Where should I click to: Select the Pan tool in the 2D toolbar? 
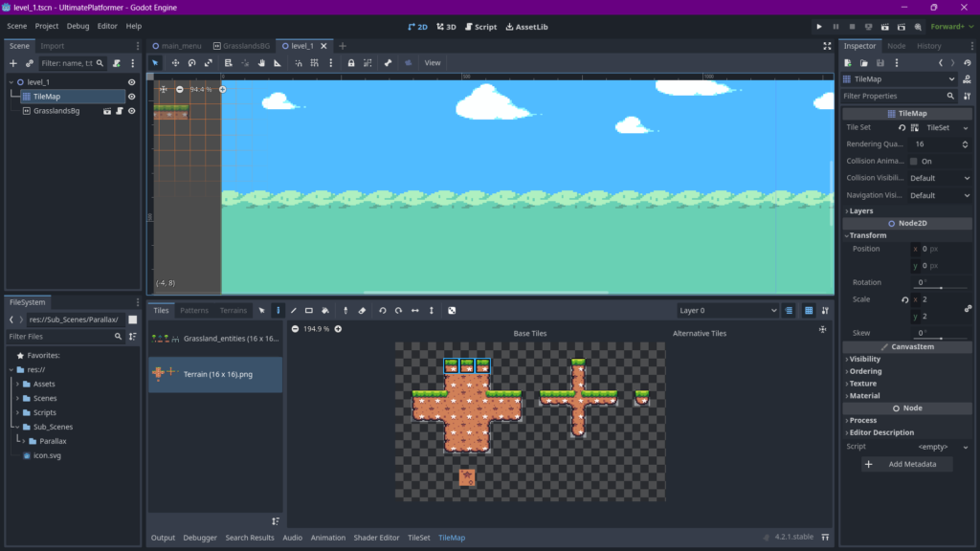[x=261, y=63]
